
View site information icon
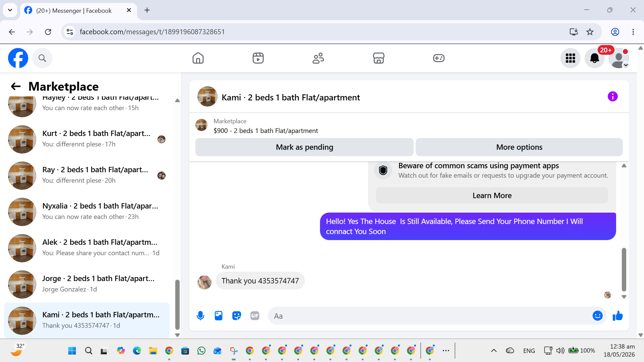point(70,32)
